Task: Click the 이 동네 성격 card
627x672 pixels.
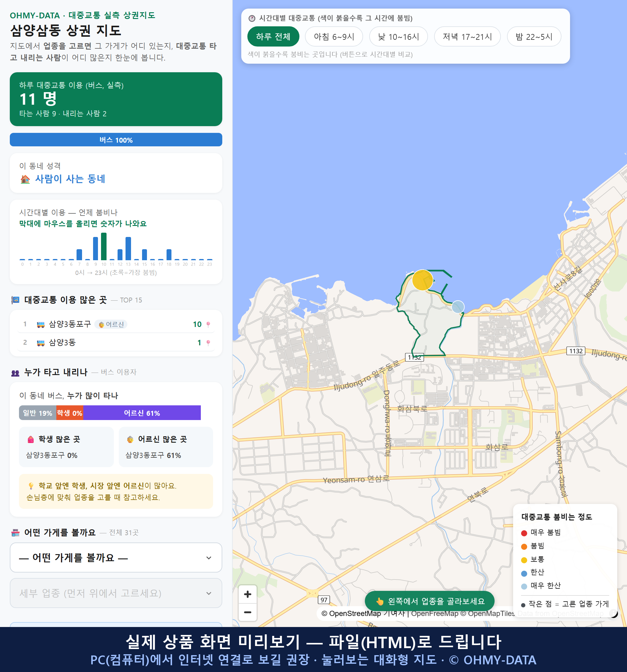Action: tap(116, 173)
